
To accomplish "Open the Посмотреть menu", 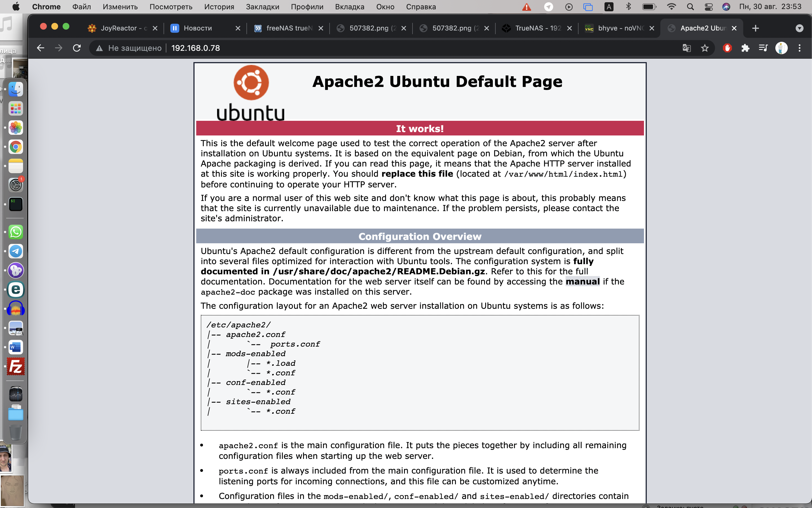I will 171,7.
